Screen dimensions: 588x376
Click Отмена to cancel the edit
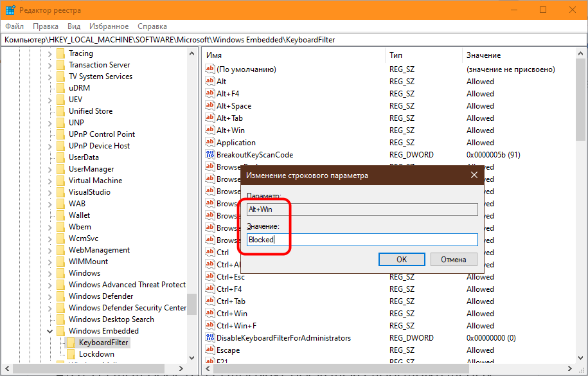click(x=454, y=259)
